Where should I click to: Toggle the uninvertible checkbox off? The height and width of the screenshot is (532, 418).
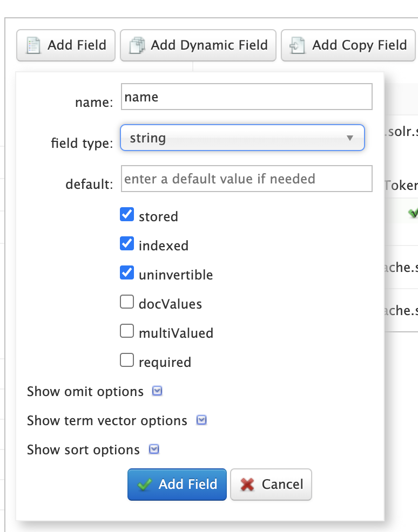127,274
